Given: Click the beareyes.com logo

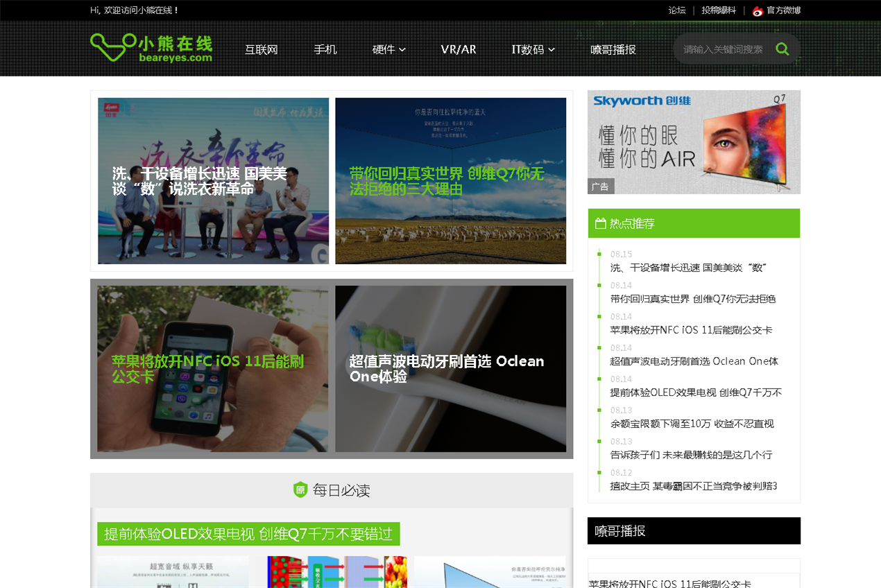Looking at the screenshot, I should (151, 47).
